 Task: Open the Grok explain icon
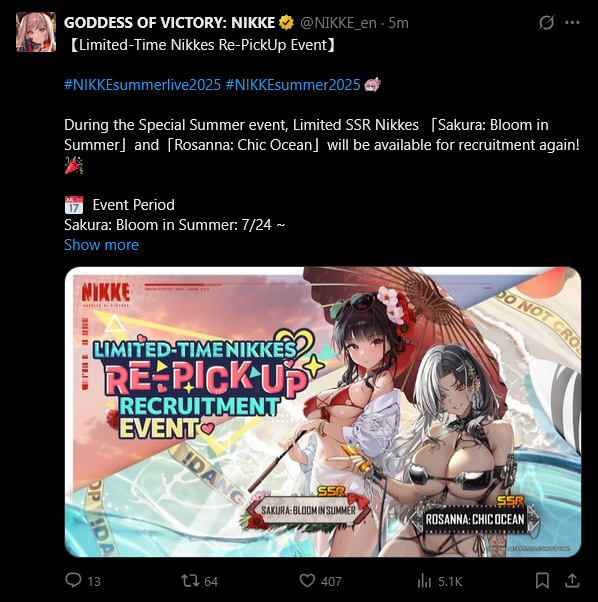[x=546, y=23]
